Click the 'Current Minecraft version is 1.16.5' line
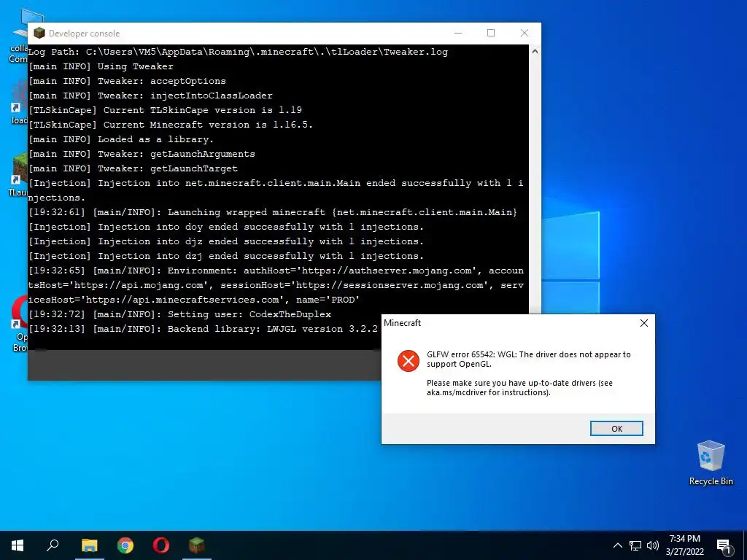747x560 pixels. (171, 125)
